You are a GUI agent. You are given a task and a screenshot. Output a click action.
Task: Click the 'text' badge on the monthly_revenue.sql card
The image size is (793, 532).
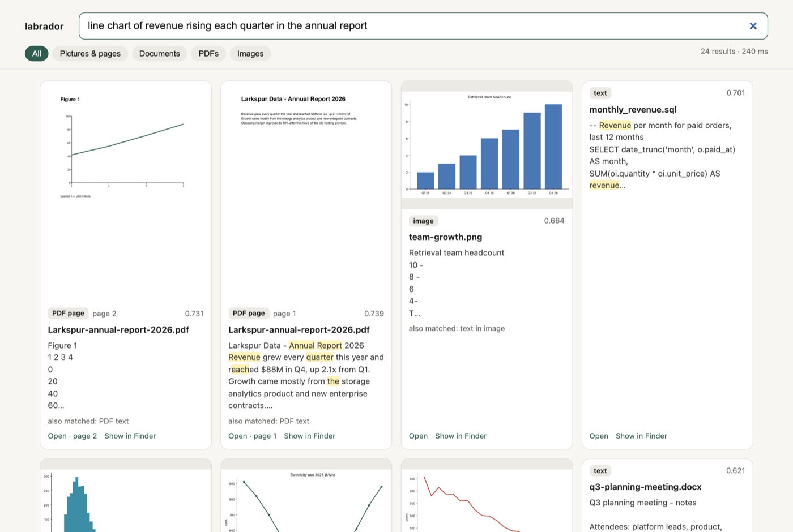pos(600,93)
